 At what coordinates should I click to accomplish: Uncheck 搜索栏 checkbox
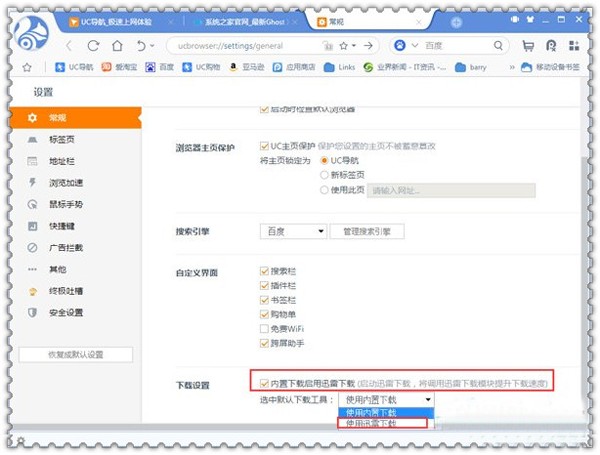[264, 271]
